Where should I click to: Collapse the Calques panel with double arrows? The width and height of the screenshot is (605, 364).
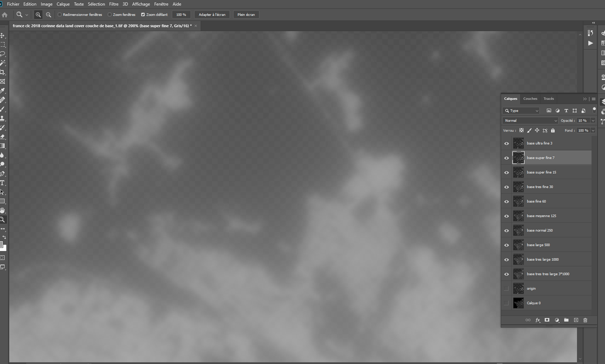click(x=585, y=99)
